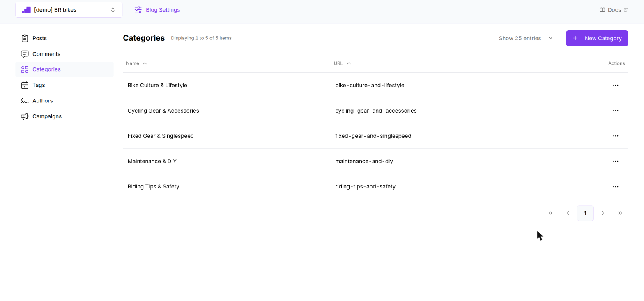Click the Posts clipboard icon in sidebar

click(x=25, y=38)
